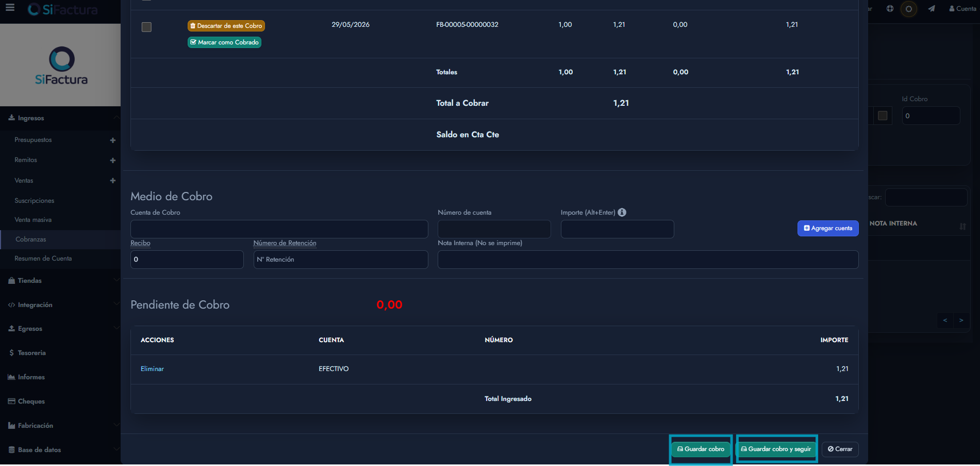Open Remitos in sidebar
This screenshot has width=980, height=466.
click(x=26, y=160)
